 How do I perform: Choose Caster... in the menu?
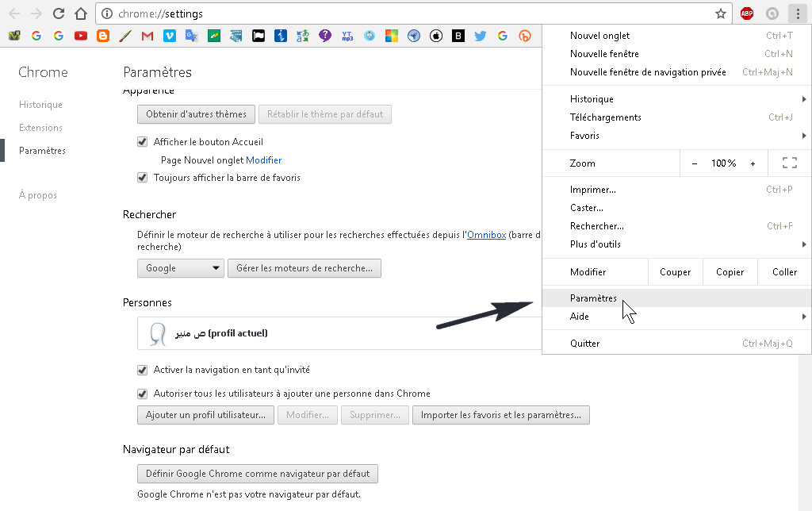click(x=676, y=207)
